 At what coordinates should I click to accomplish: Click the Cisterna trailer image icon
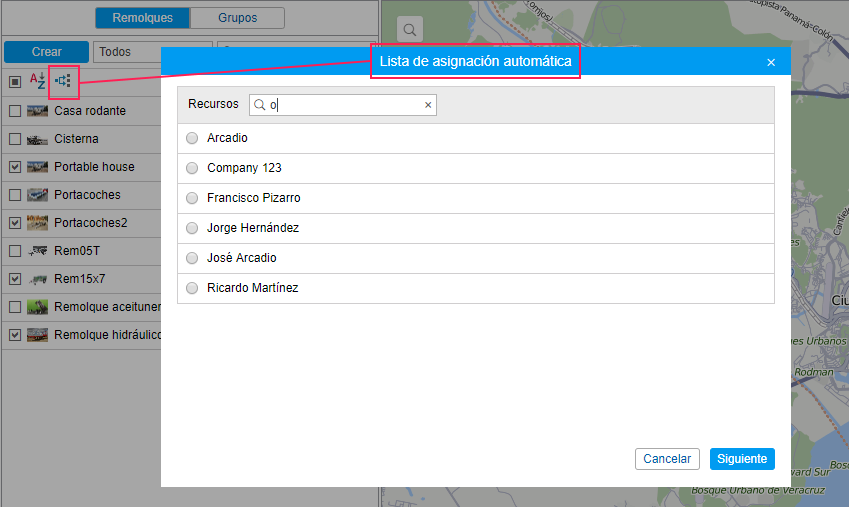click(37, 139)
